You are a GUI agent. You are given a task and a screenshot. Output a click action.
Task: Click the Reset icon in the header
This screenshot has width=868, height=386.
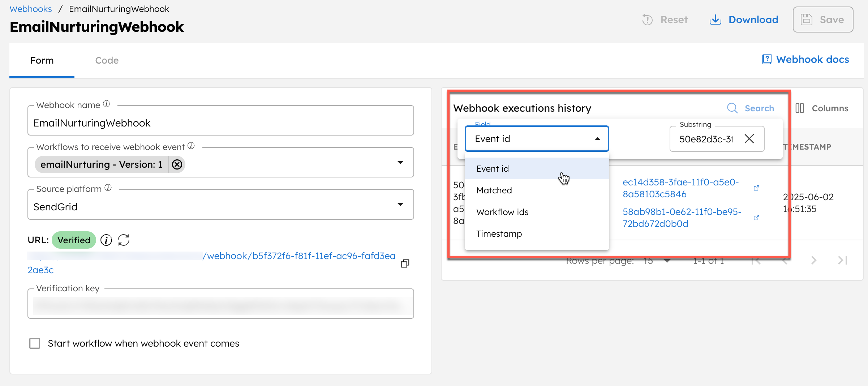pyautogui.click(x=647, y=20)
